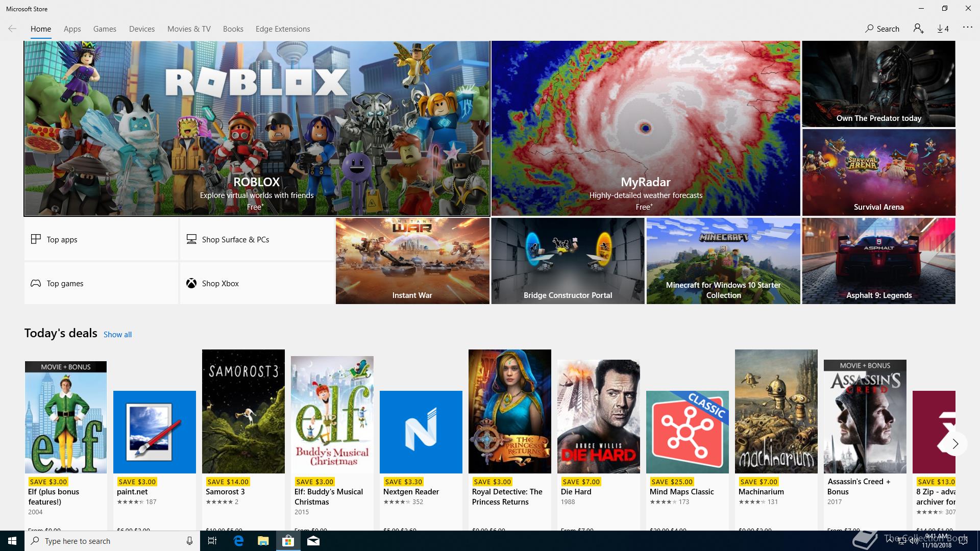
Task: Open Elf: Buddy's Musical Christmas poster
Action: 332,415
